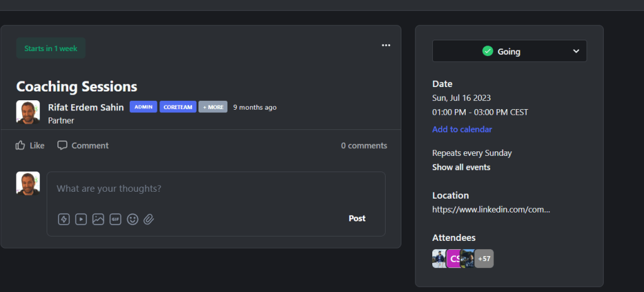This screenshot has width=644, height=292.
Task: Click in the 'What are your thoughts?' field
Action: pyautogui.click(x=216, y=189)
